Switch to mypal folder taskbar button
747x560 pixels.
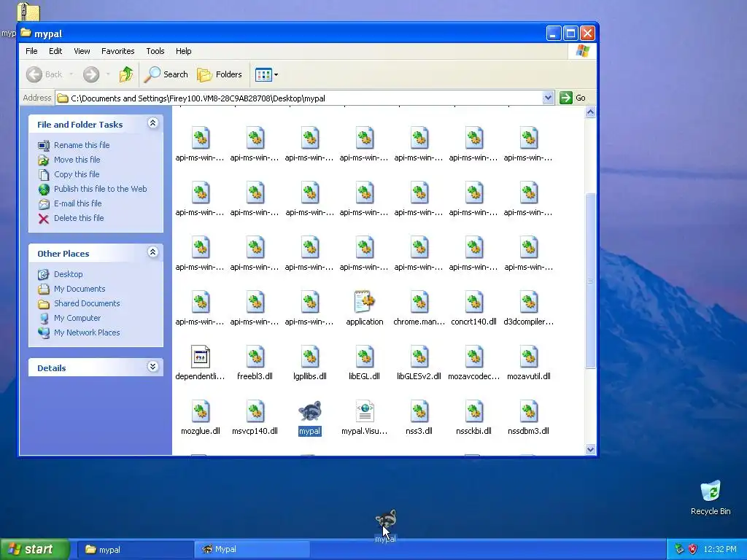135,550
